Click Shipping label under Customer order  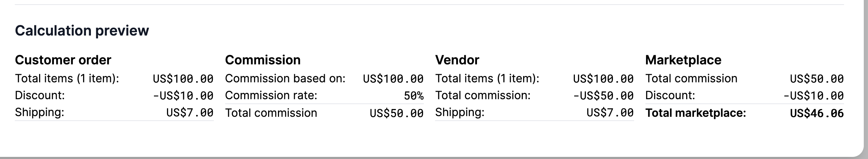39,113
